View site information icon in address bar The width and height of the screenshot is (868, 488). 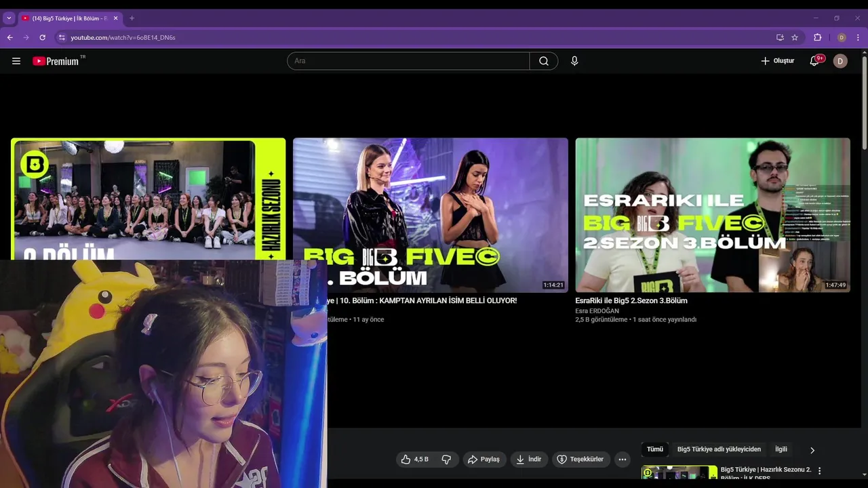pos(61,37)
